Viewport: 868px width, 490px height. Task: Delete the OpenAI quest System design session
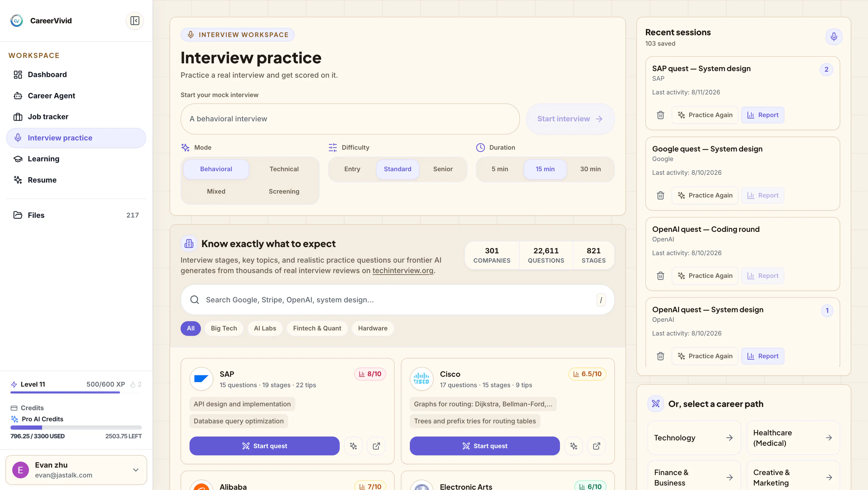coord(661,356)
